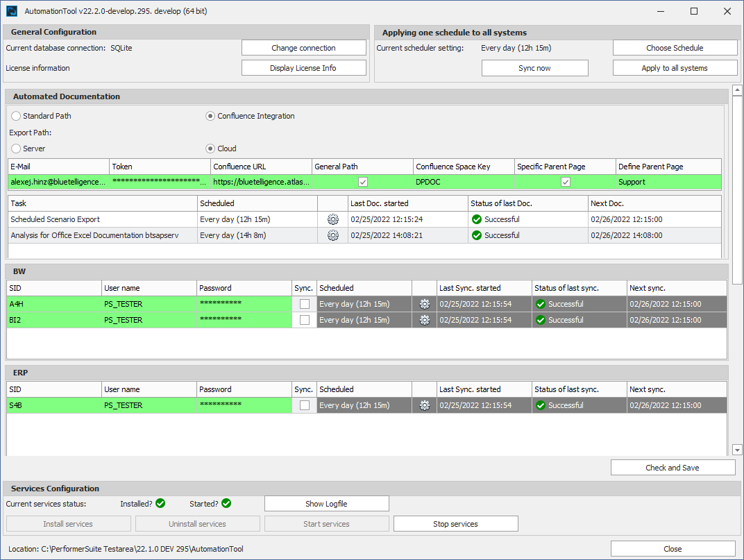Click the Change connection button
This screenshot has width=744, height=560.
(x=303, y=47)
